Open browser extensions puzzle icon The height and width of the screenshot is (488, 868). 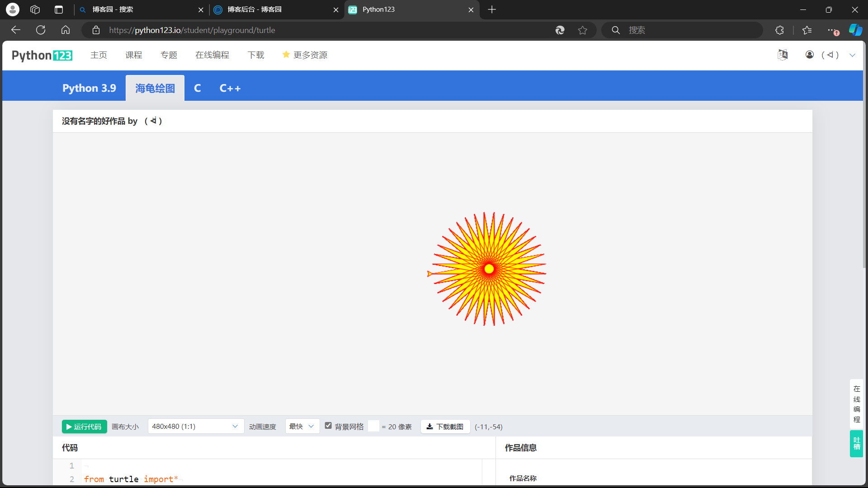pos(779,30)
